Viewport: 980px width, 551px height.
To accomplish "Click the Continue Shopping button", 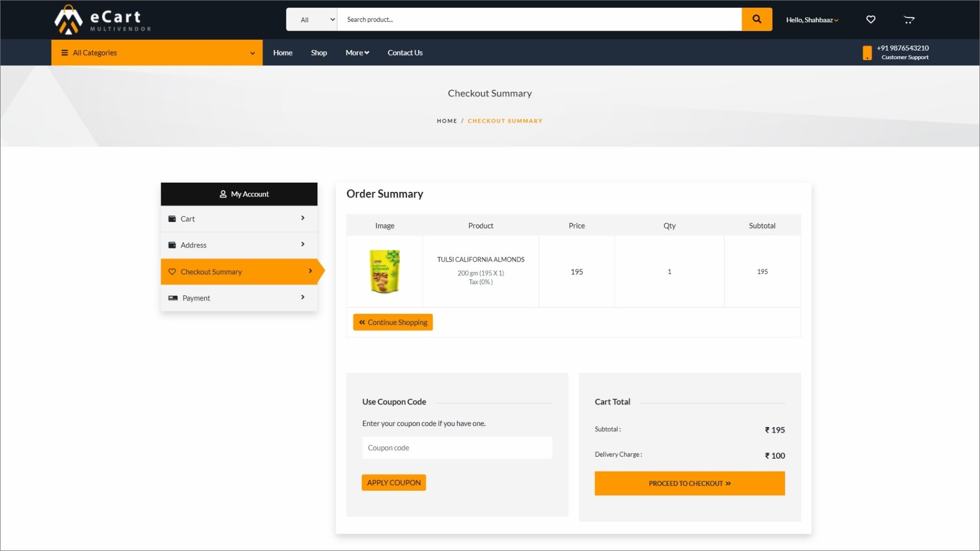I will click(393, 322).
